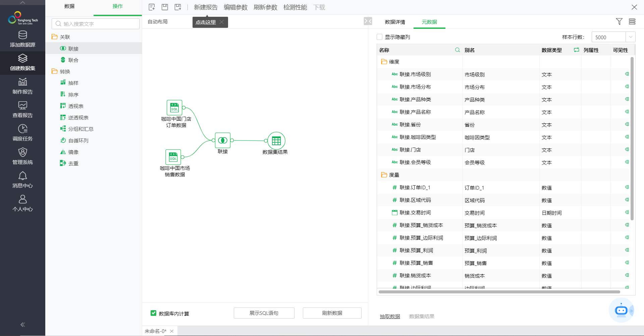Click the filter funnel icon
The width and height of the screenshot is (644, 336).
619,21
